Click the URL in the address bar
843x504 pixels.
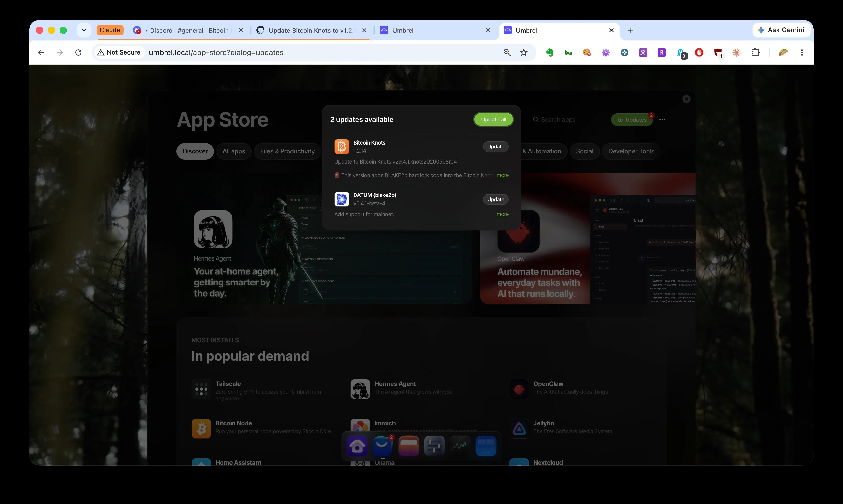[216, 52]
